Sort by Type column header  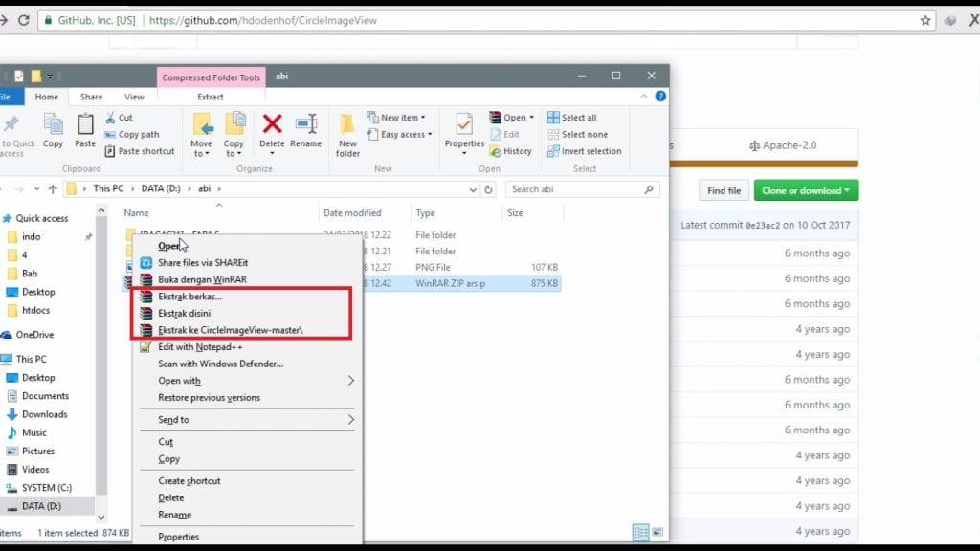coord(426,213)
